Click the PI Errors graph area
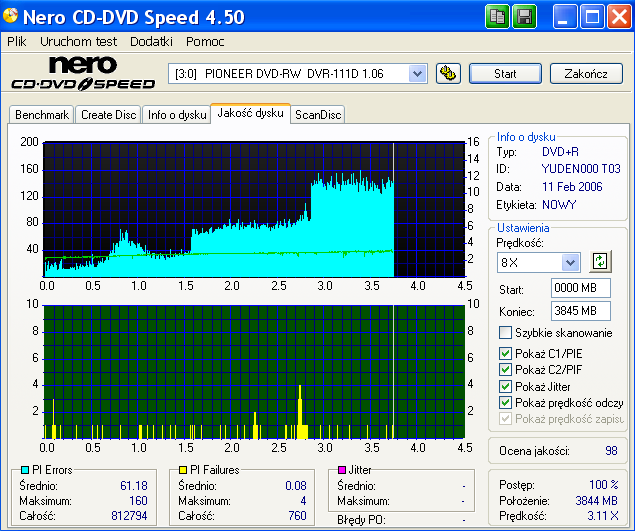The image size is (635, 531). click(254, 209)
